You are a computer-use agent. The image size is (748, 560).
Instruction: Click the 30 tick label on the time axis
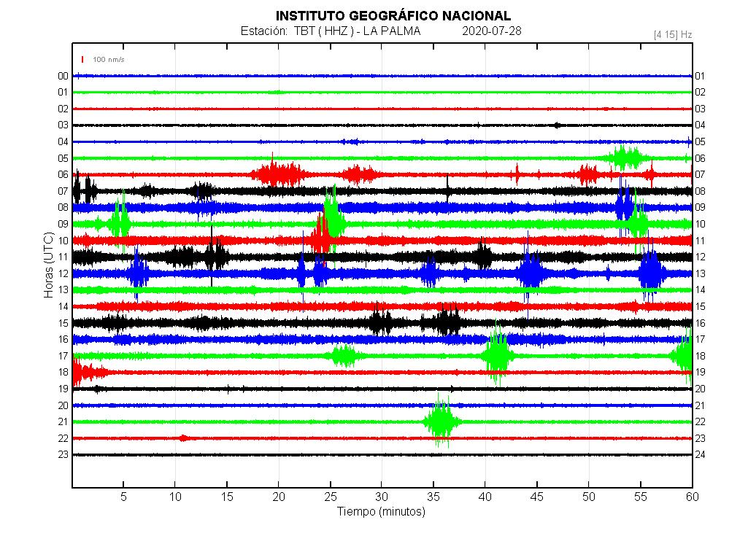click(382, 497)
